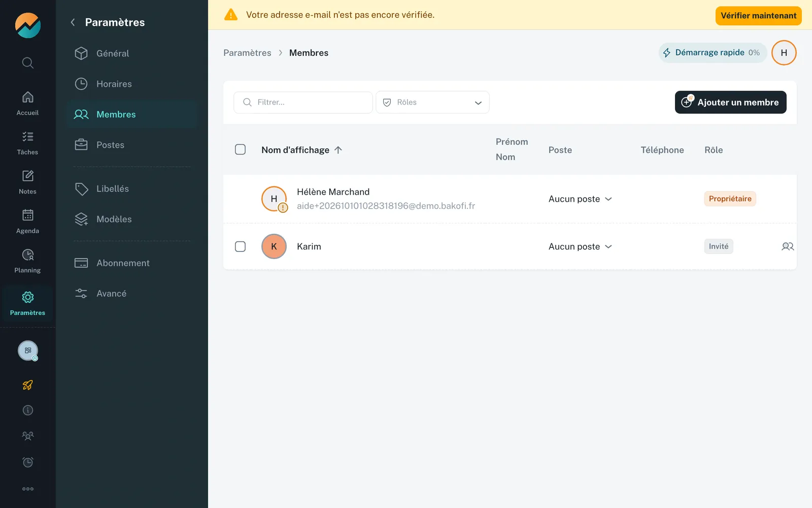The width and height of the screenshot is (812, 508).
Task: Go back using the Paramètres arrow
Action: [x=73, y=22]
